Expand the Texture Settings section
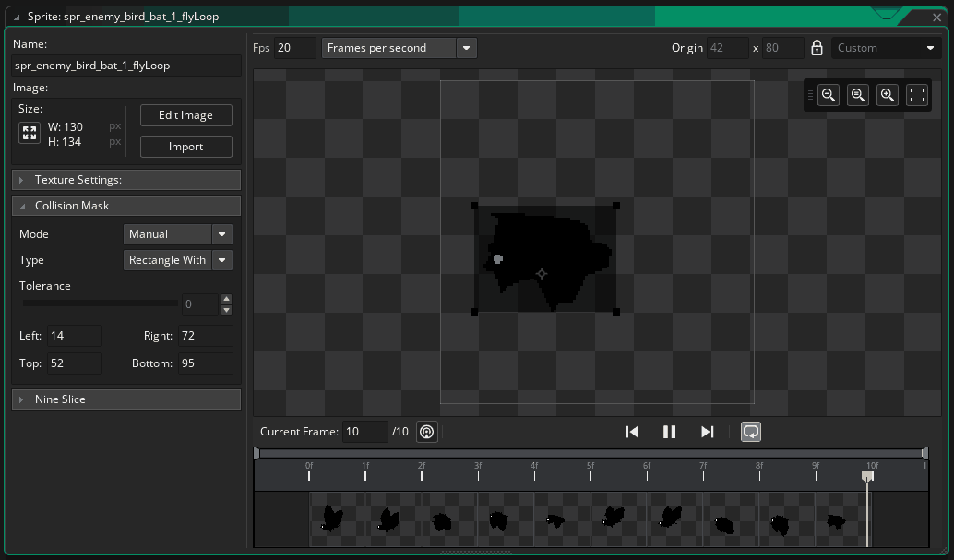This screenshot has height=560, width=954. [x=126, y=180]
